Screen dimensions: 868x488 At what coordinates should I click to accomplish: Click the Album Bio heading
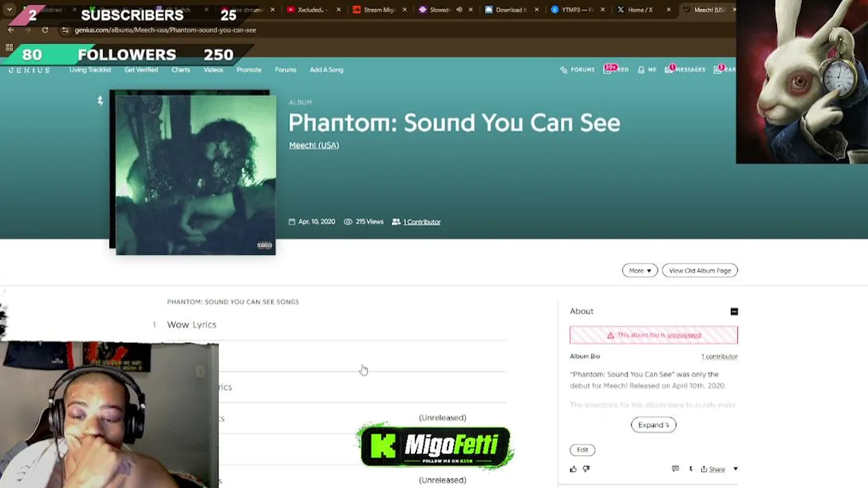point(585,357)
